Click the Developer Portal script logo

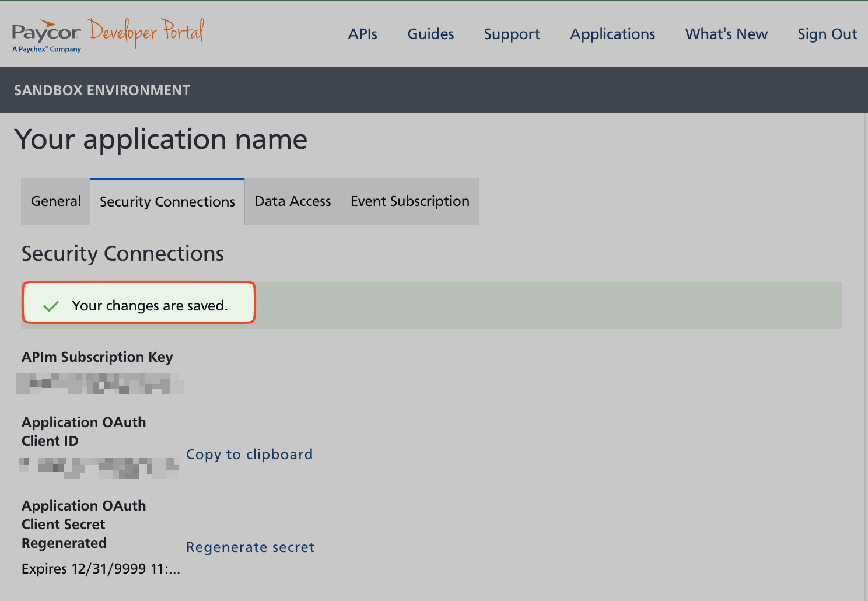pos(146,33)
